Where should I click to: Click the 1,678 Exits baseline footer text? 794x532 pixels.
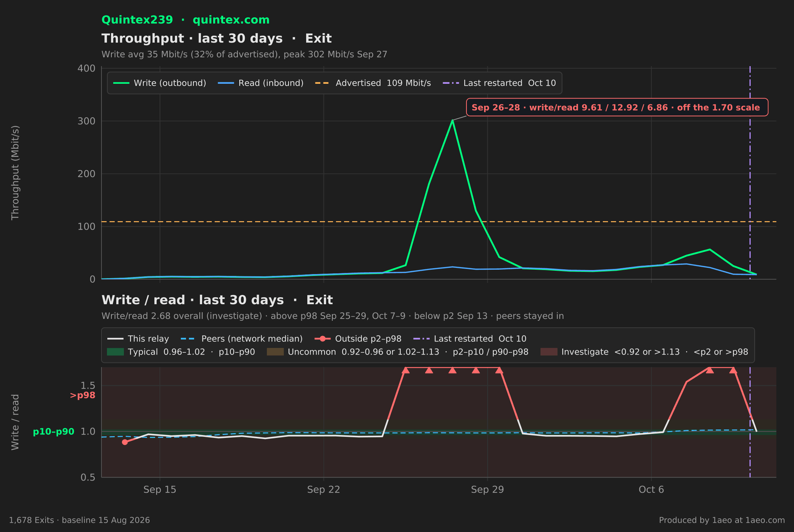79,520
